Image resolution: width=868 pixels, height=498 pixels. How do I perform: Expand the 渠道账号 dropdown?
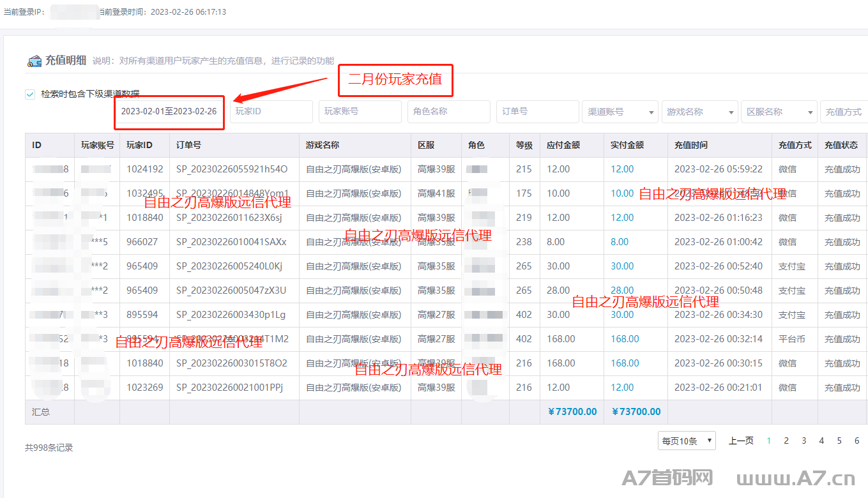tap(620, 112)
